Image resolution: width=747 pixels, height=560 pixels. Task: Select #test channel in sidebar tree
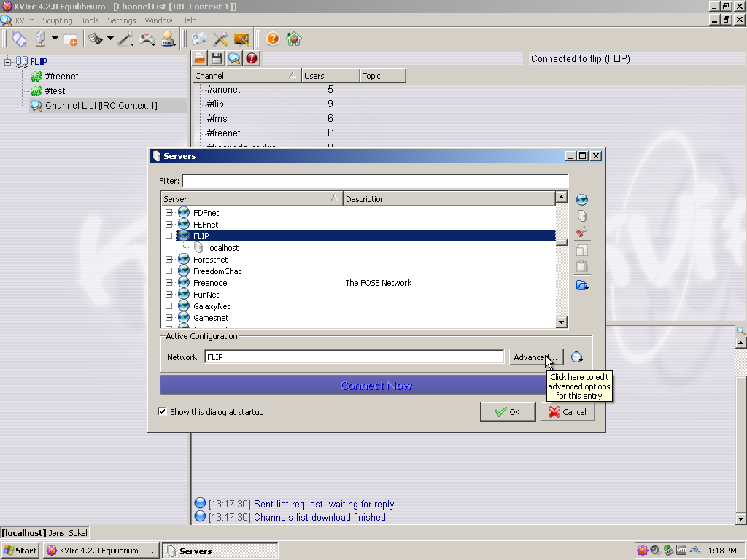[x=55, y=91]
